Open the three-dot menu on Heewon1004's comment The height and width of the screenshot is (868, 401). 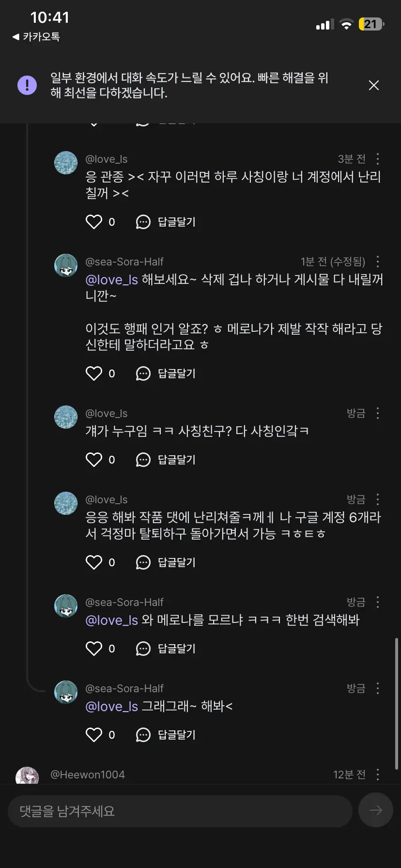click(378, 775)
